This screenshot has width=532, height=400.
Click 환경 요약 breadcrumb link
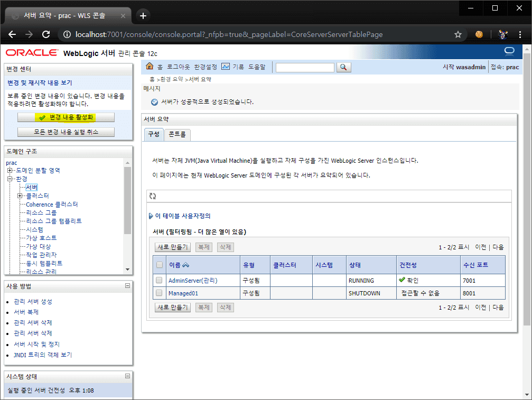click(171, 79)
